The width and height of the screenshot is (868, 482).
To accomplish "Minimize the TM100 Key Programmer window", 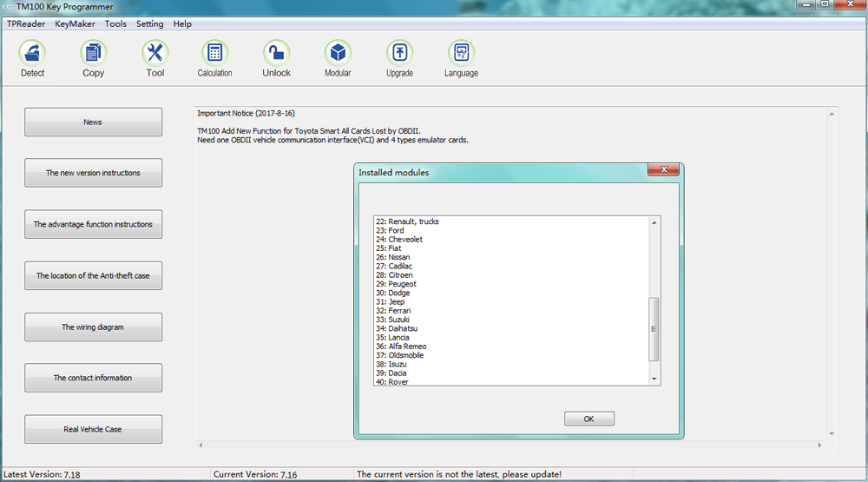I will pyautogui.click(x=806, y=4).
